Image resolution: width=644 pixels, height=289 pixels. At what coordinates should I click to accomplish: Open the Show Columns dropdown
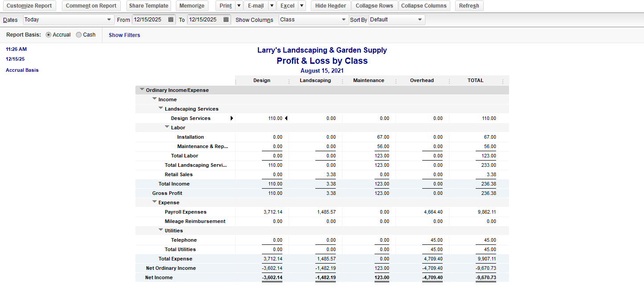tap(343, 20)
